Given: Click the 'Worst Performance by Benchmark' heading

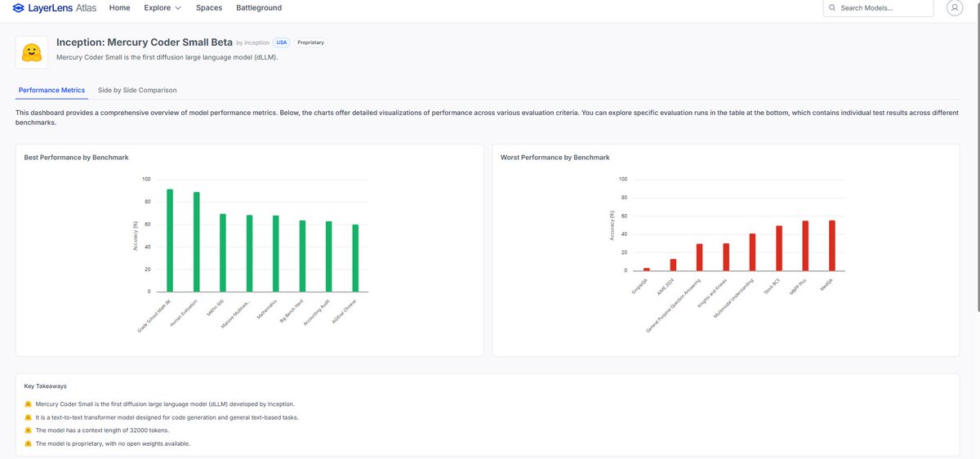Looking at the screenshot, I should tap(555, 157).
